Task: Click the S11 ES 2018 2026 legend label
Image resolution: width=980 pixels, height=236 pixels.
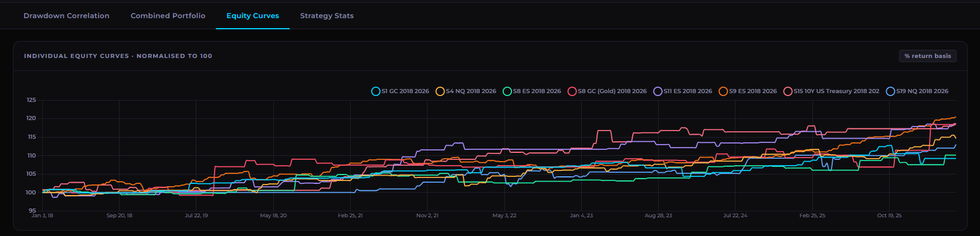Action: pyautogui.click(x=688, y=91)
